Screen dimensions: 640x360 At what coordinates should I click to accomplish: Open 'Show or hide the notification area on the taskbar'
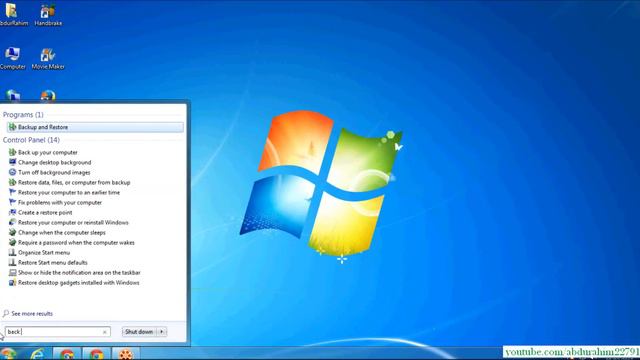(79, 273)
